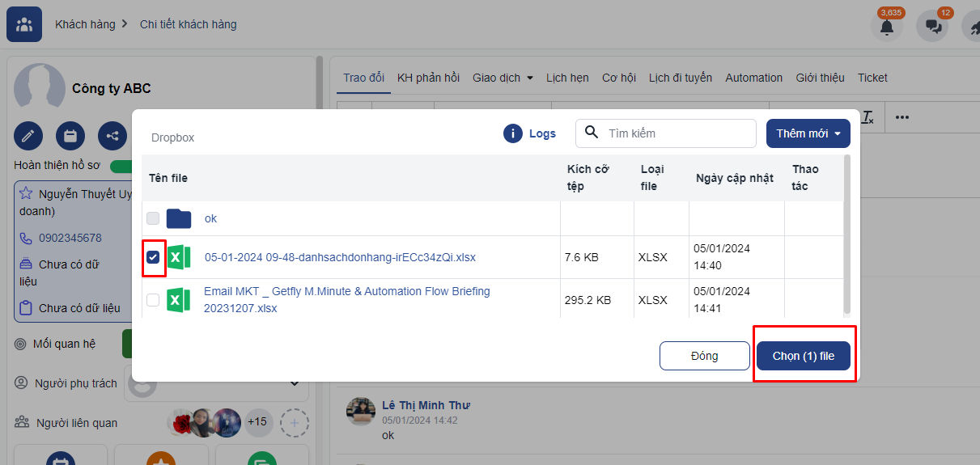Click the calendar icon under company name
Screen dimensions: 980x465
(70, 136)
